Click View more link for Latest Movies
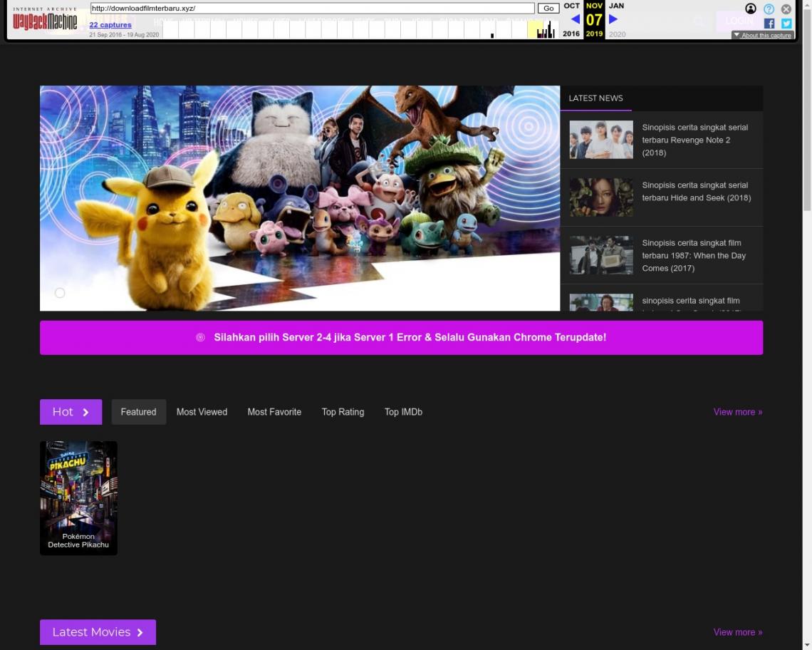 tap(738, 632)
